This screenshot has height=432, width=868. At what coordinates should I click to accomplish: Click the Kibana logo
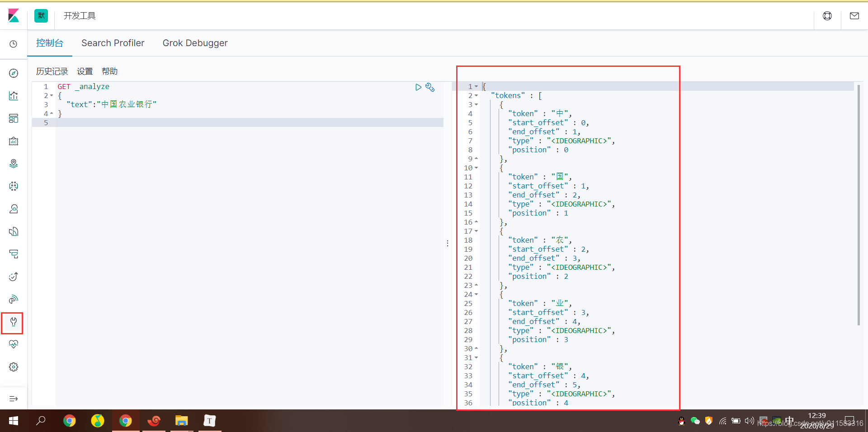[x=14, y=16]
